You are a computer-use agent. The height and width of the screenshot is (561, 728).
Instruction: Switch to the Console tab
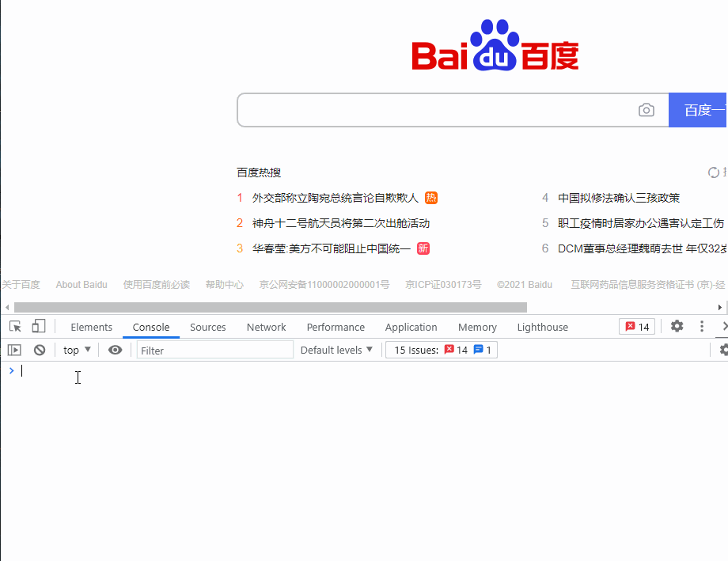click(151, 327)
